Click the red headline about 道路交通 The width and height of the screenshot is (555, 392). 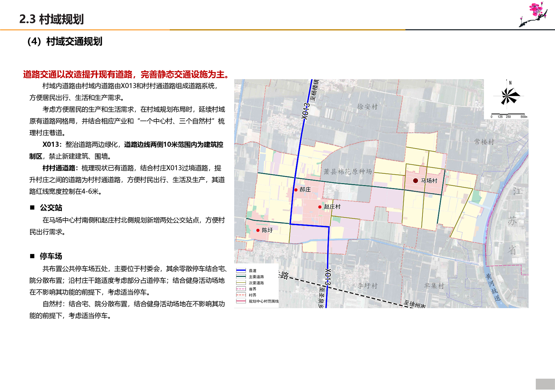(x=126, y=74)
